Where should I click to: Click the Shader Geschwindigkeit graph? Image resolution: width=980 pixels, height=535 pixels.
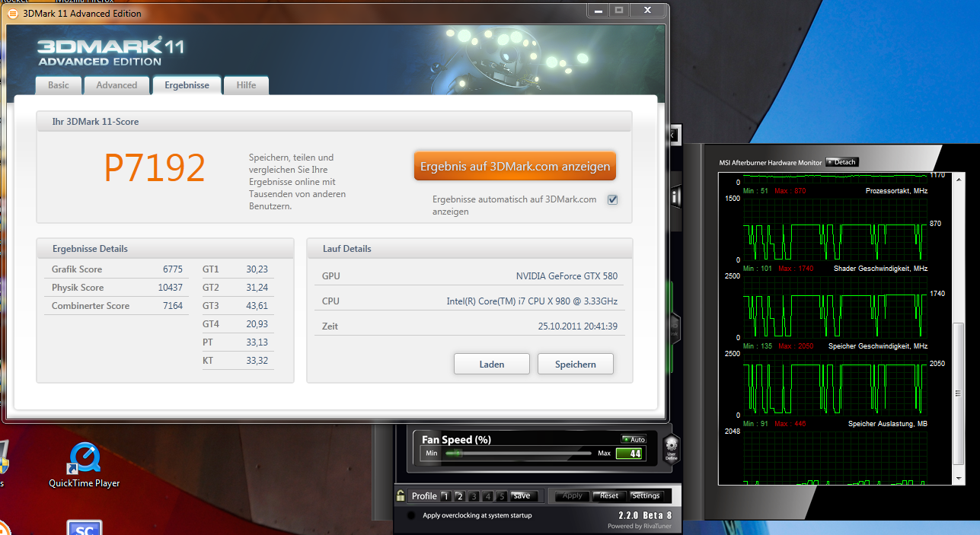835,306
